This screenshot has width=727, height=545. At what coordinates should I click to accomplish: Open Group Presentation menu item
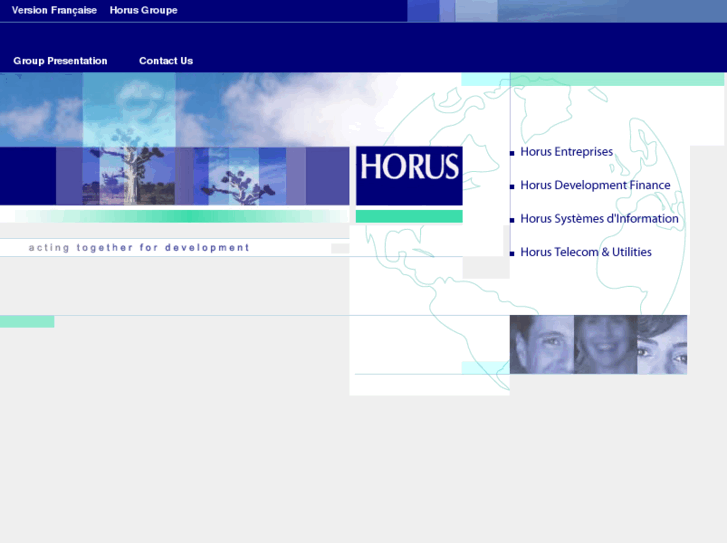(x=60, y=61)
